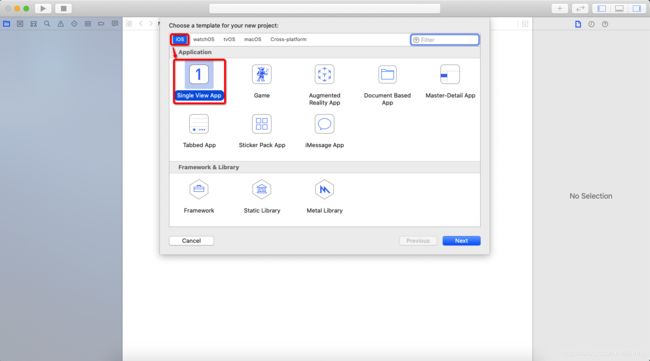Viewport: 650px width, 361px height.
Task: Open the Symbol navigator
Action: point(34,24)
